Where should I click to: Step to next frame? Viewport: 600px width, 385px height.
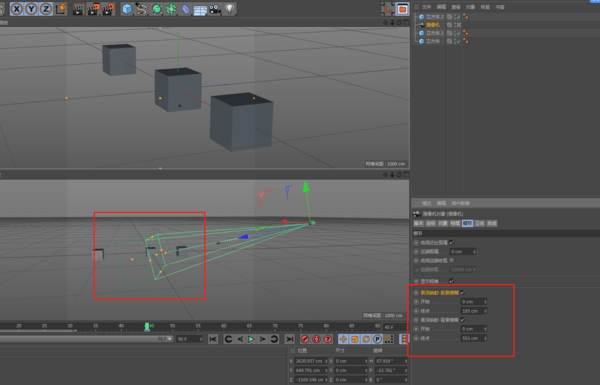(x=262, y=339)
